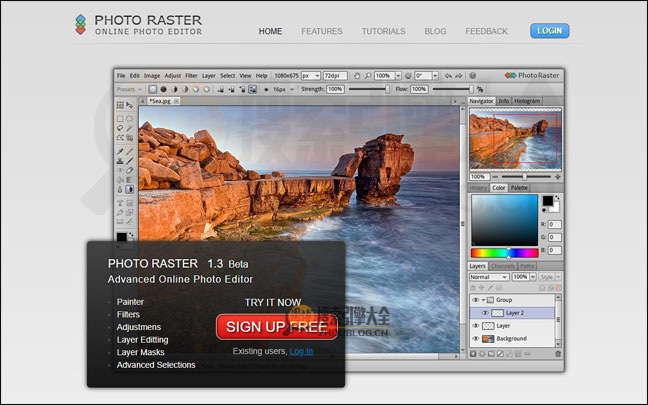Open the Presets dropdown
Viewport: 648px width, 405px height.
(x=129, y=89)
